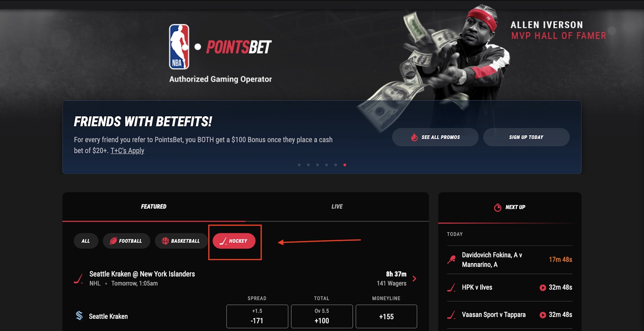This screenshot has width=644, height=331.
Task: Click the live play icon for HPK v Ilves
Action: [x=543, y=288]
